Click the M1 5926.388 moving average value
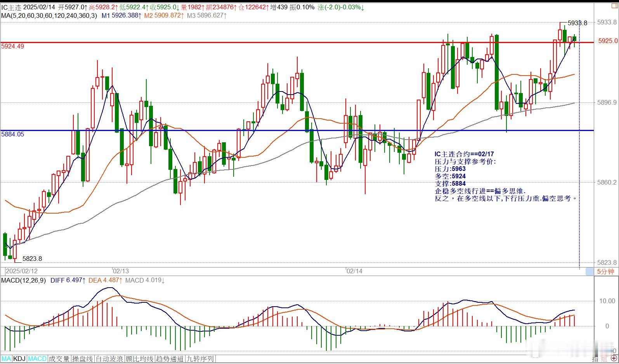The image size is (619, 364). coord(121,16)
